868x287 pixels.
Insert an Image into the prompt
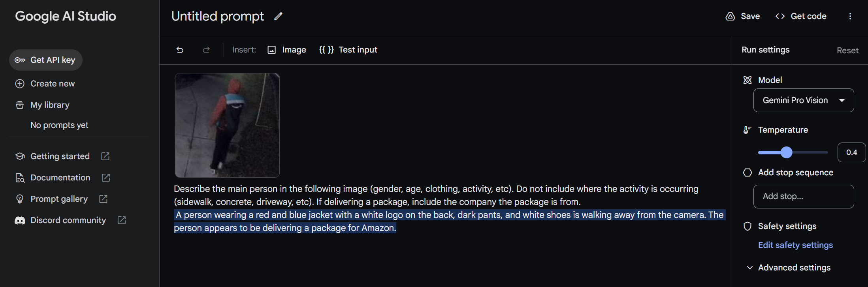(287, 50)
